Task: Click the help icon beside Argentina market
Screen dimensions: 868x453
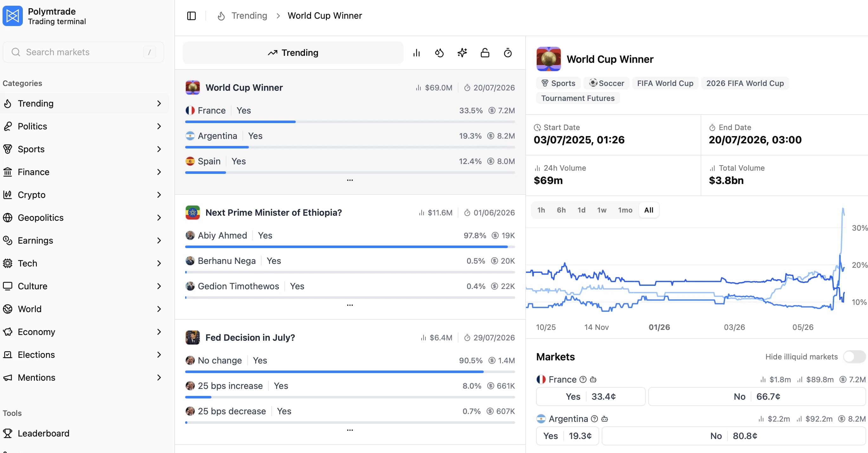Action: coord(594,419)
